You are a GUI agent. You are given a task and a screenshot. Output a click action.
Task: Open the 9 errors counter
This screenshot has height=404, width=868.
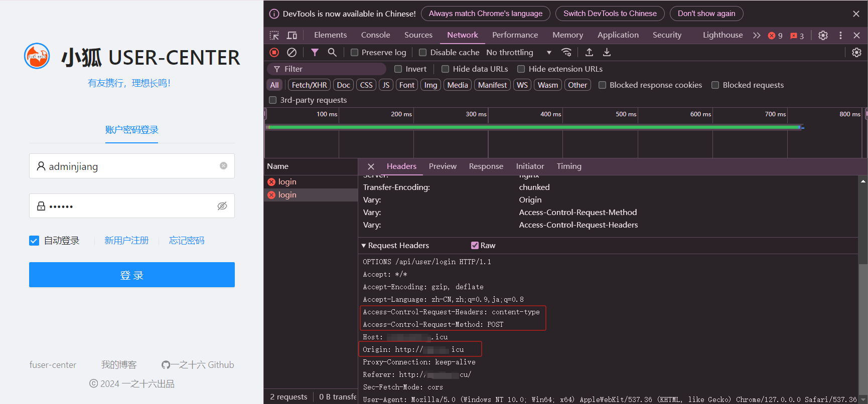click(775, 36)
